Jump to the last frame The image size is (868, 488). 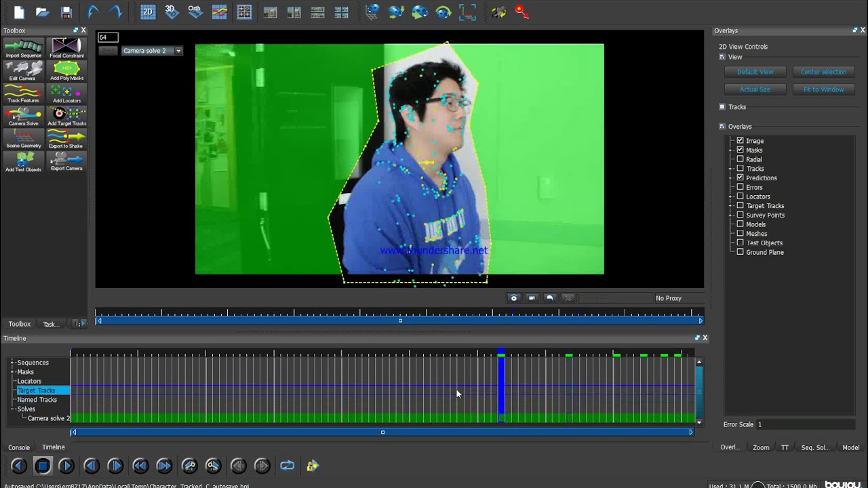coord(164,466)
